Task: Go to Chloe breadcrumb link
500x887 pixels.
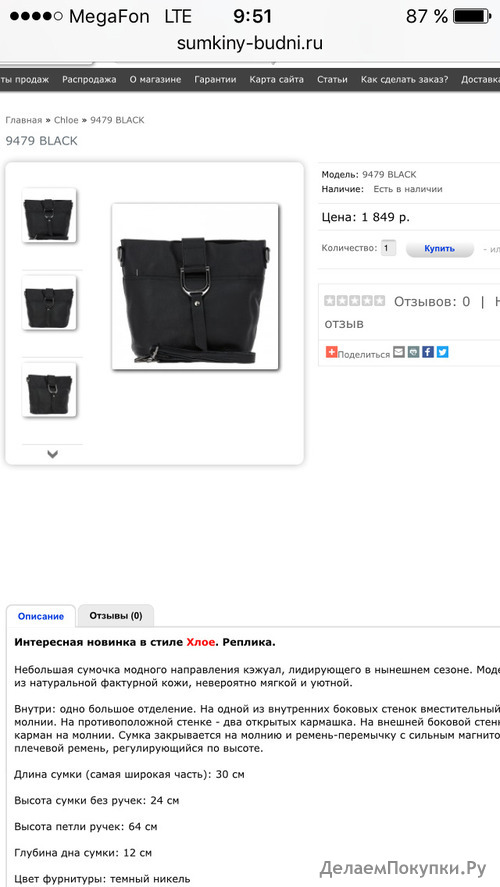Action: [66, 120]
